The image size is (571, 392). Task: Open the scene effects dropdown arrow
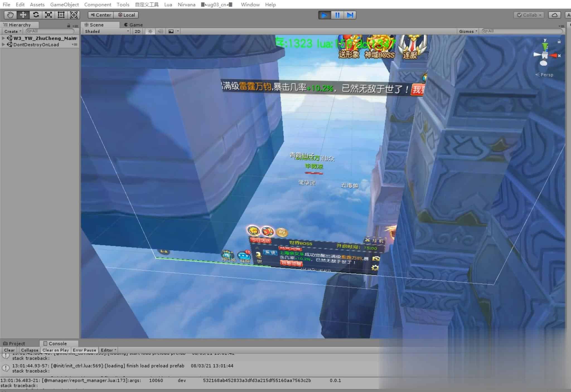tap(178, 31)
